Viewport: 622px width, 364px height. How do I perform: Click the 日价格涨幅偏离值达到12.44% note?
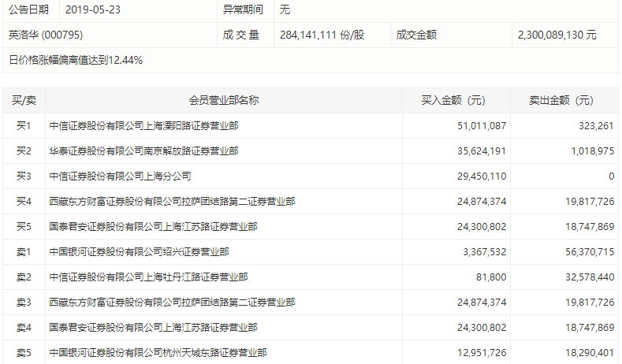[x=76, y=60]
